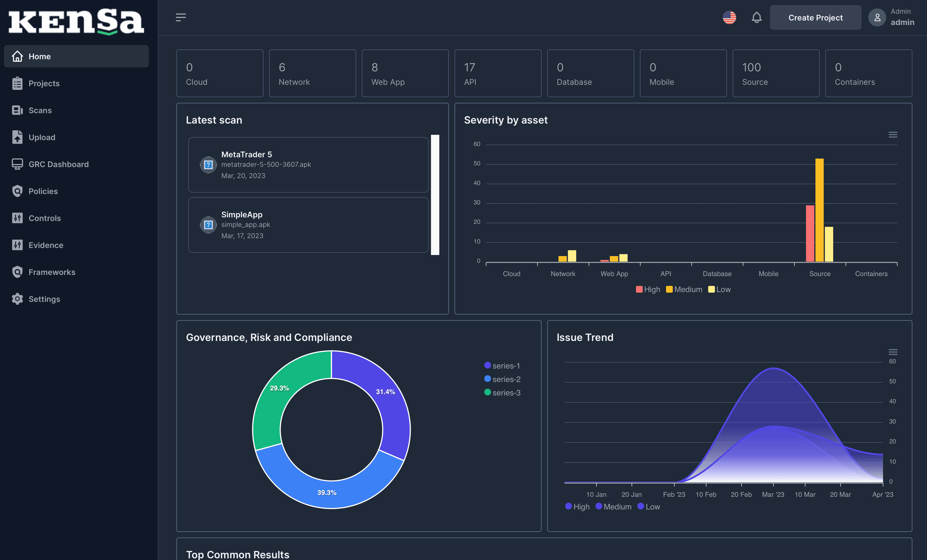
Task: Open the US flag language selector
Action: coord(729,17)
